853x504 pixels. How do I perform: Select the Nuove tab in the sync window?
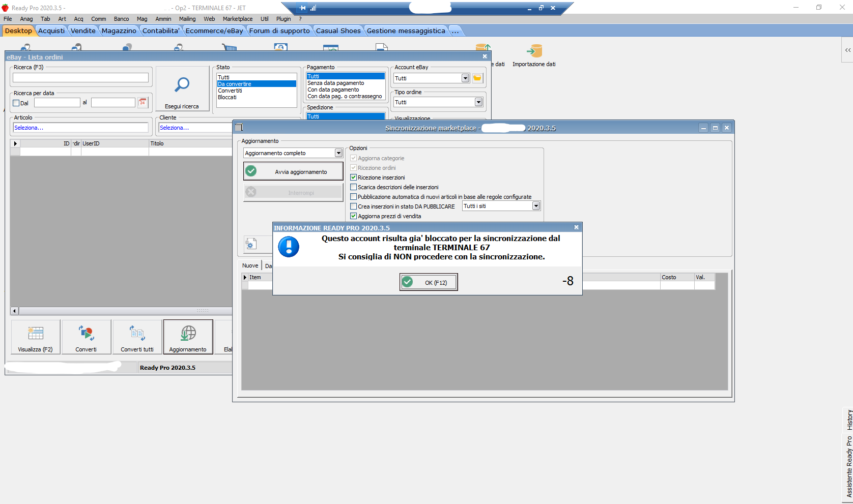[250, 265]
